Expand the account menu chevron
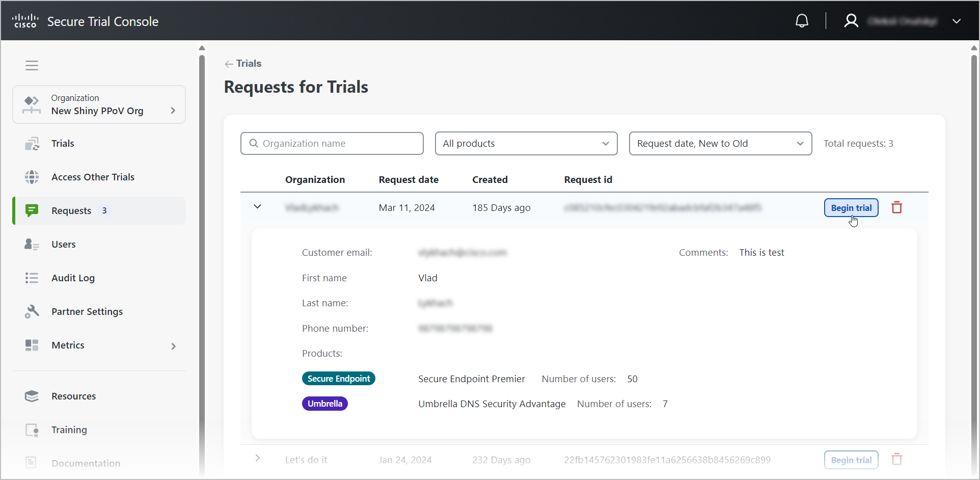The image size is (980, 480). pos(957,21)
